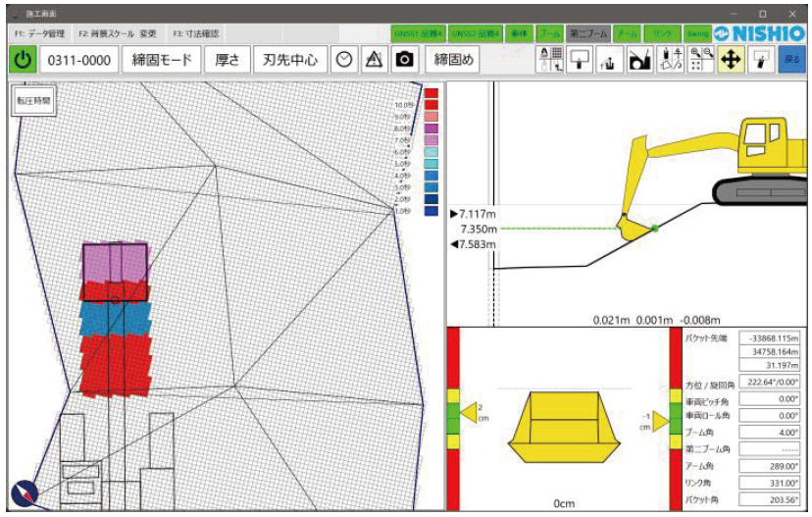Click the left yellow triangle 2 cm indicator
Screen dimensions: 812x517
pos(469,413)
